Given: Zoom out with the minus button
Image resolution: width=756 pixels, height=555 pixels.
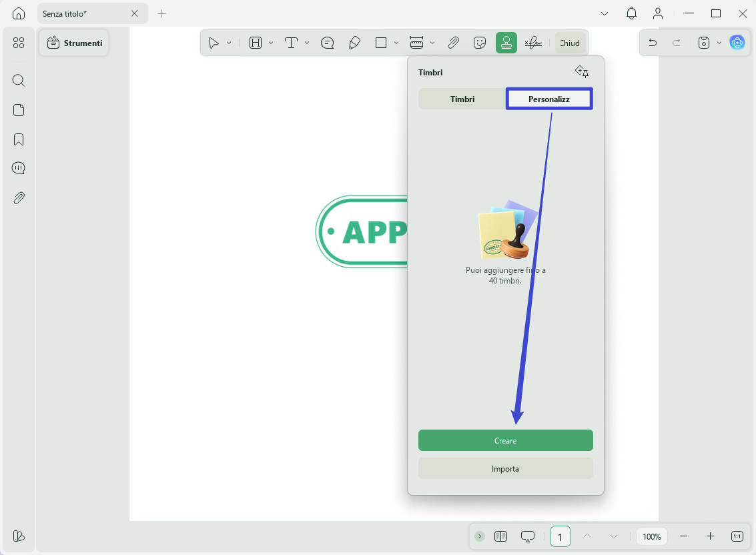Looking at the screenshot, I should [683, 536].
